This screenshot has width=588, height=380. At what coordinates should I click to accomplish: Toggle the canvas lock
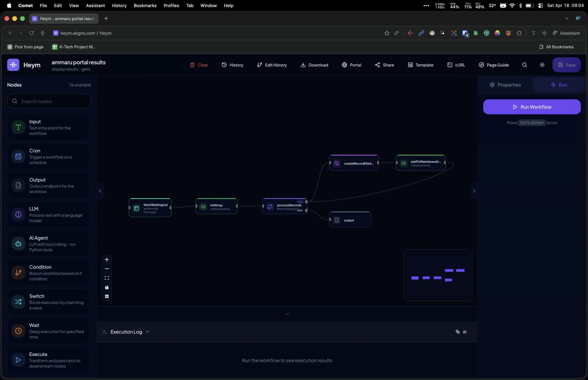[x=107, y=287]
